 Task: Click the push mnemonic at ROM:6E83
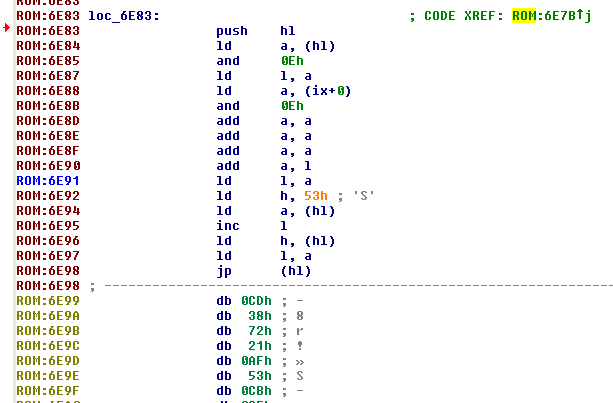232,31
